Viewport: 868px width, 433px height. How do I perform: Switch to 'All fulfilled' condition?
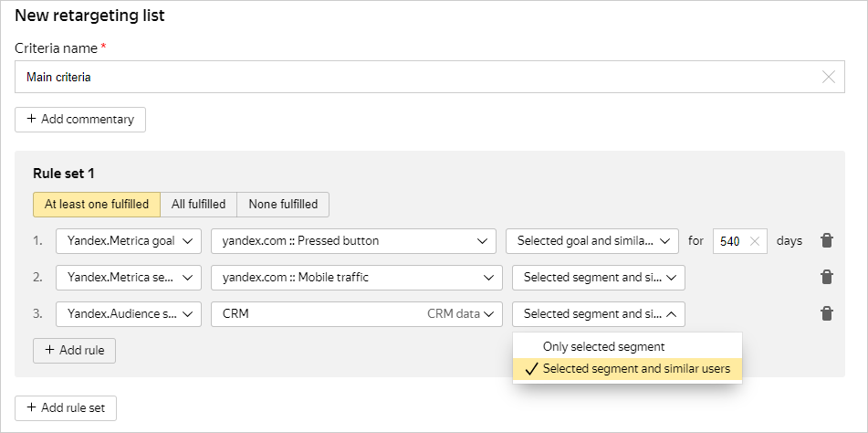(198, 205)
